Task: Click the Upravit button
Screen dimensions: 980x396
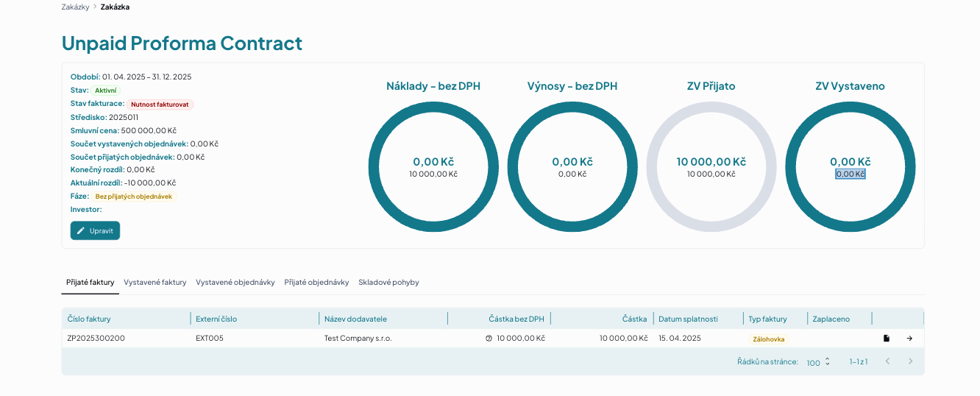Action: [x=95, y=230]
